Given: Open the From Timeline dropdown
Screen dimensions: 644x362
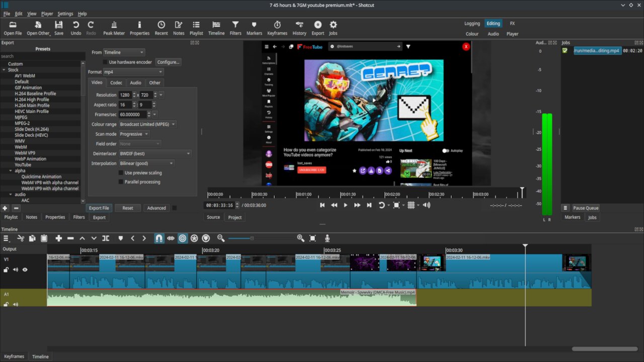Looking at the screenshot, I should (124, 52).
